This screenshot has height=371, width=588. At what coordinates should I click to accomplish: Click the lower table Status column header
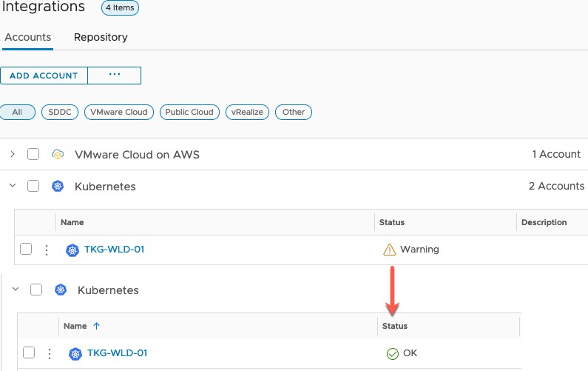[x=395, y=326]
